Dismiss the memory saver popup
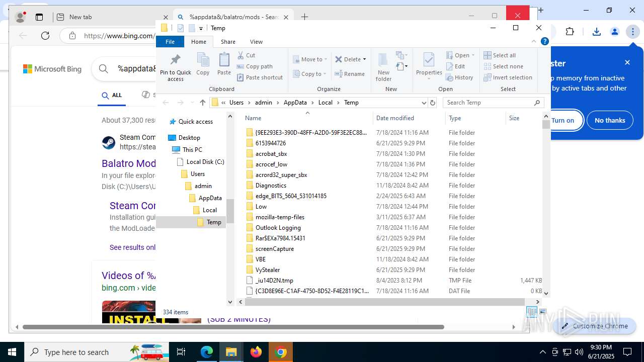Viewport: 644px width, 362px height. (x=627, y=62)
